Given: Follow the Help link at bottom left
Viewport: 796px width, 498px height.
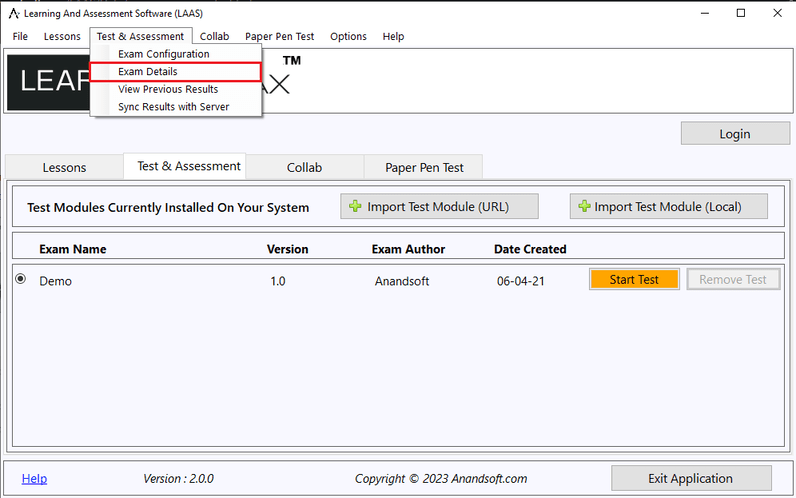Looking at the screenshot, I should pyautogui.click(x=34, y=479).
